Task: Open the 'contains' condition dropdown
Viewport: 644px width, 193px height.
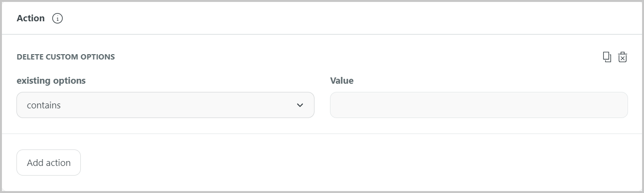Action: [165, 105]
